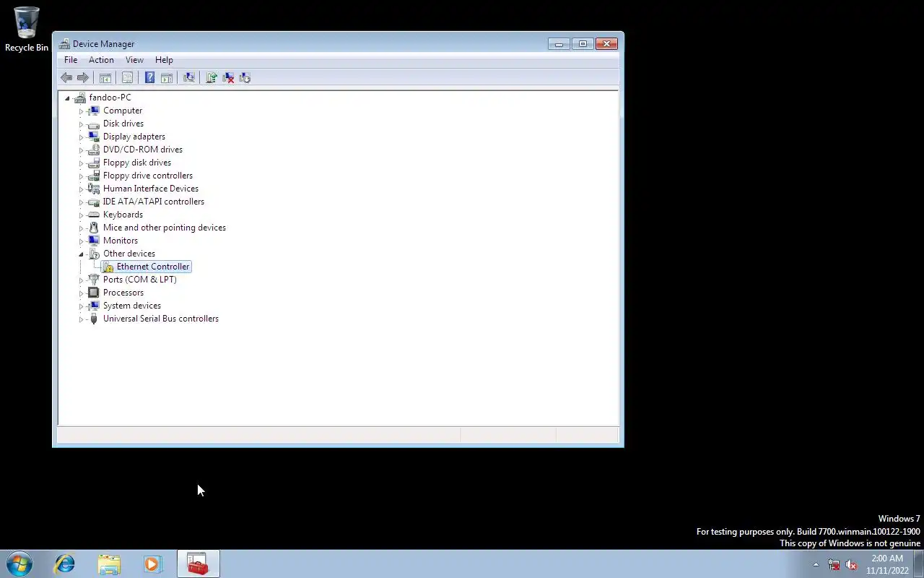Click the Update Driver Software toolbar icon
This screenshot has width=924, height=578.
click(212, 77)
